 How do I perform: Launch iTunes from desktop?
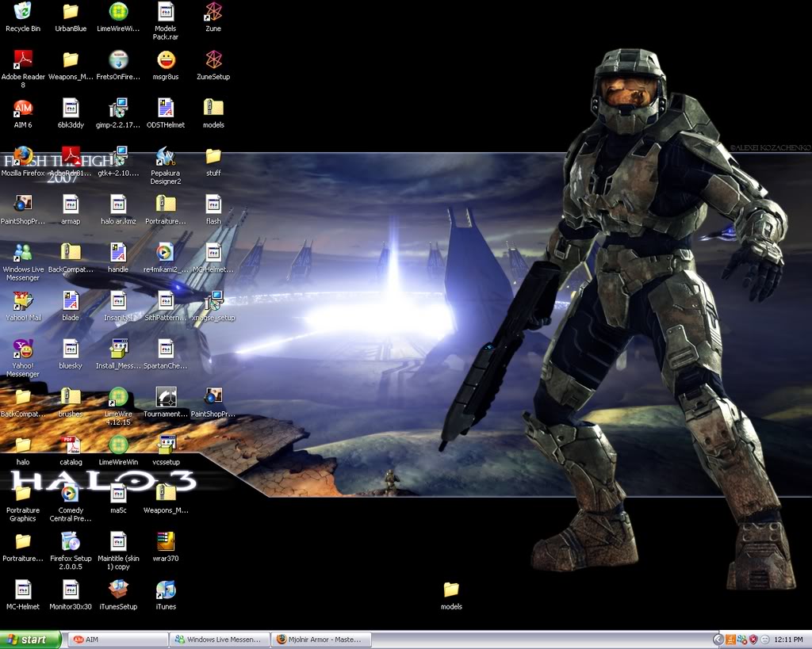pyautogui.click(x=166, y=590)
